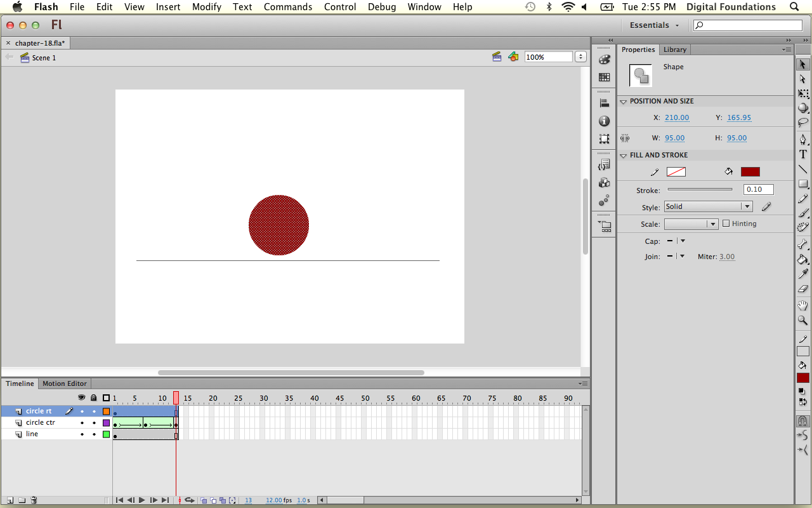Screen dimensions: 812x508
Task: Choose the Free Transform tool
Action: (x=802, y=93)
